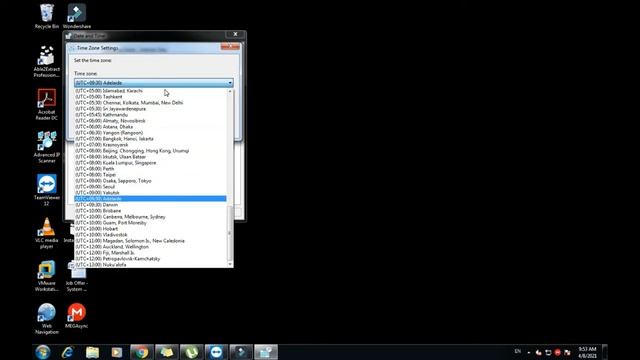Select (UTC+12:00) Petropavlovsk-Kamchatsky
Image resolution: width=640 pixels, height=360 pixels.
(150, 258)
